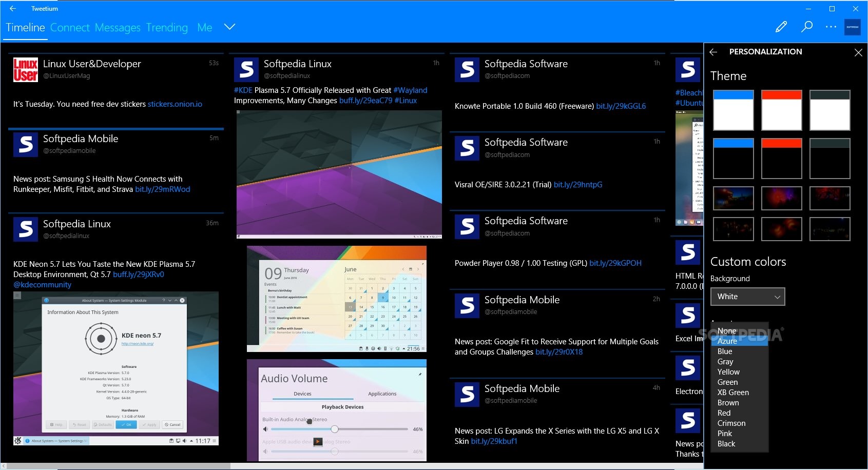Select Green accent color
This screenshot has height=470, width=868.
739,382
